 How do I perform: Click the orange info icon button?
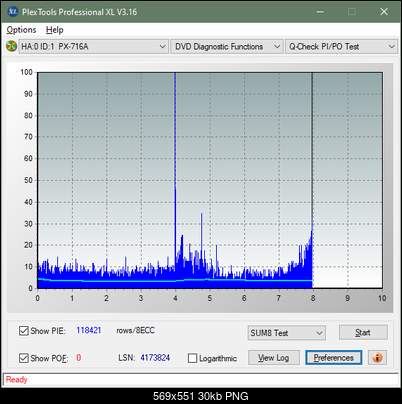[x=377, y=358]
